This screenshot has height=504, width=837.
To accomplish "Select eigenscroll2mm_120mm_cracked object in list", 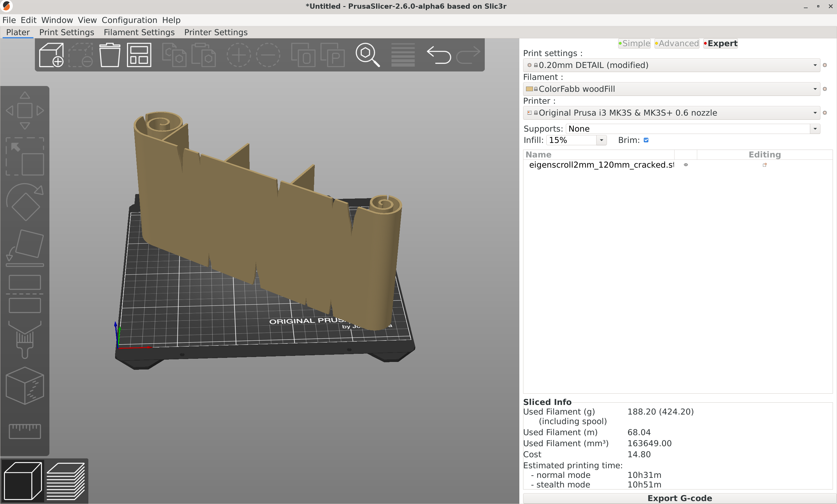I will (x=600, y=165).
